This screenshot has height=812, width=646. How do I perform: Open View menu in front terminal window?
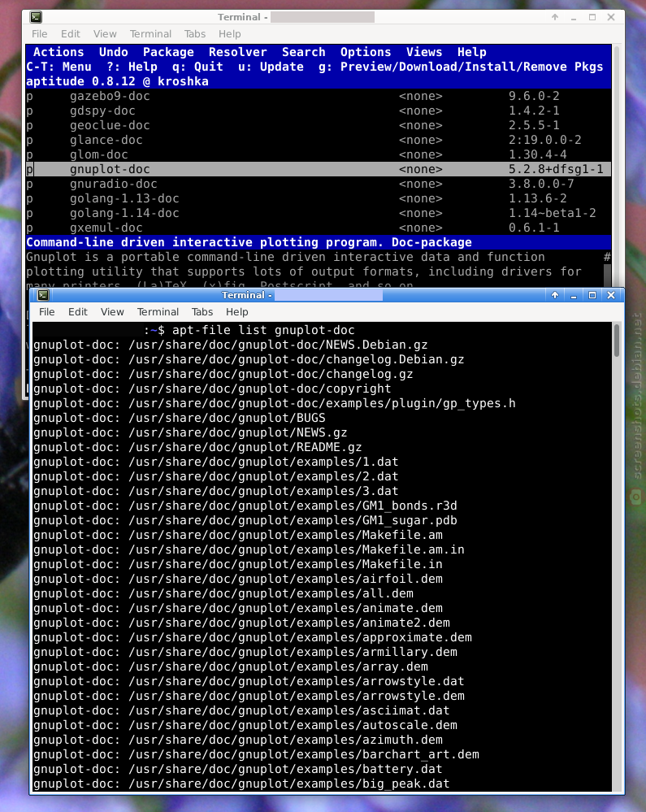(112, 312)
